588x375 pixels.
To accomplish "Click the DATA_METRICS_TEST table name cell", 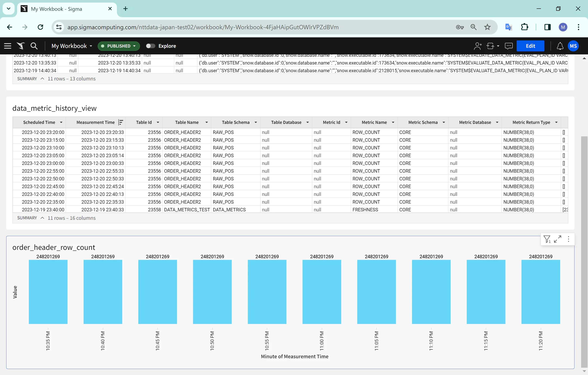I will (x=187, y=210).
